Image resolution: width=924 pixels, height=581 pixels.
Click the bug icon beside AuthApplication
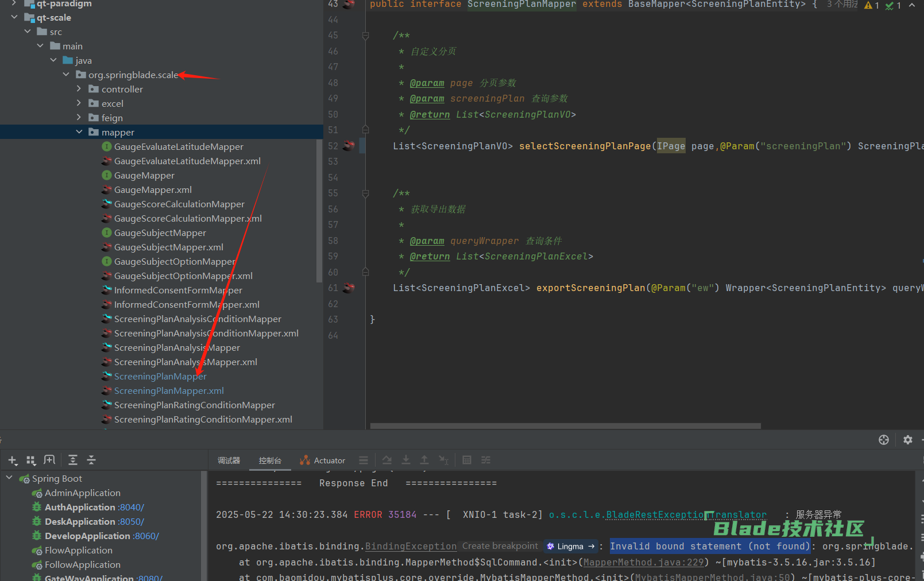pos(37,507)
